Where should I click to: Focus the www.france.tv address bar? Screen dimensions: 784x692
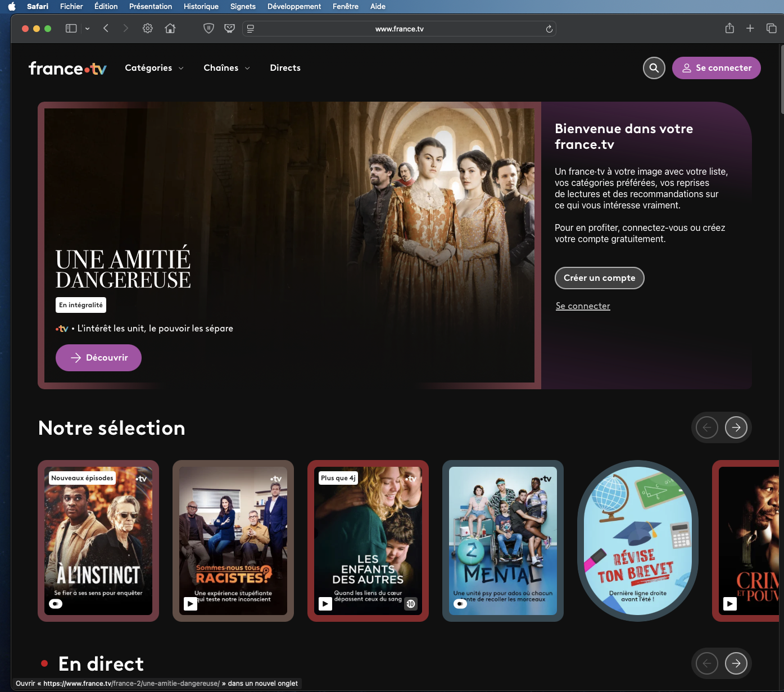click(399, 29)
